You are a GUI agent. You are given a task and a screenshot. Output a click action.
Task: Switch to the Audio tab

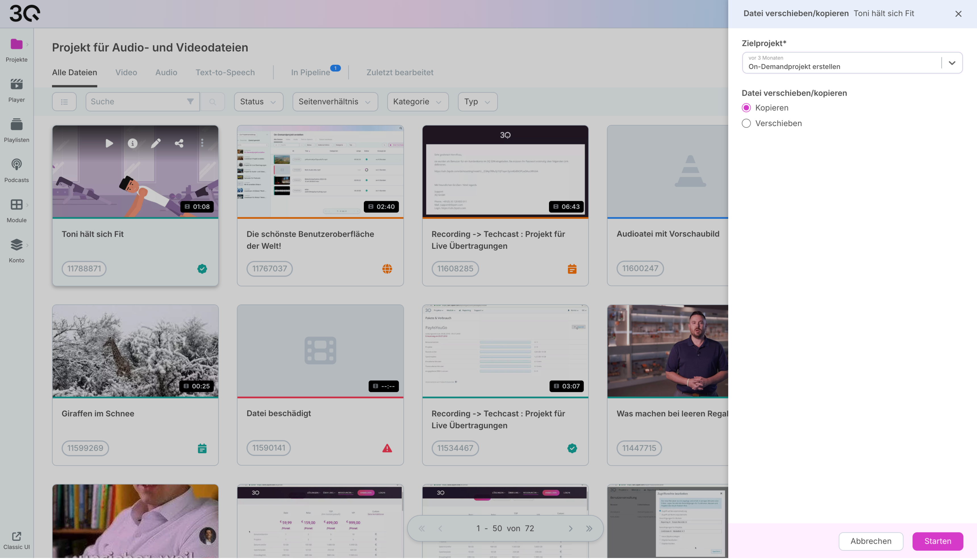point(166,73)
